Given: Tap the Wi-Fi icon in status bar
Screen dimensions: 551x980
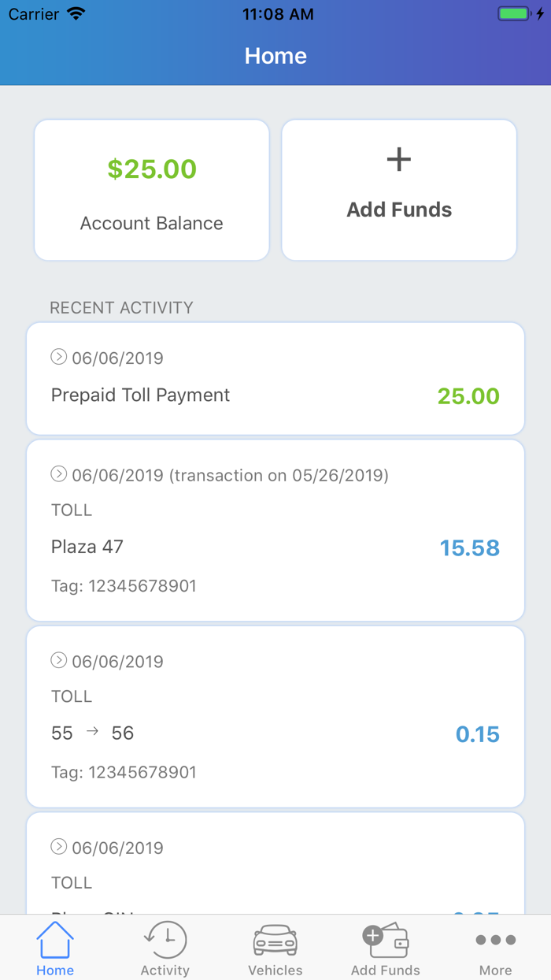Looking at the screenshot, I should pos(76,13).
